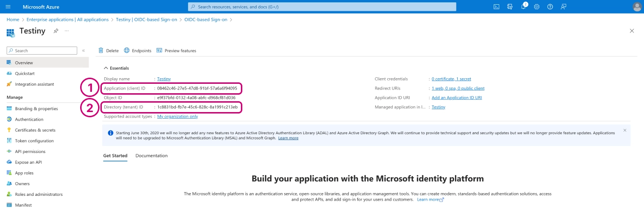Open the '0 certificate, 1 secret' link
This screenshot has width=644, height=210.
pos(451,79)
